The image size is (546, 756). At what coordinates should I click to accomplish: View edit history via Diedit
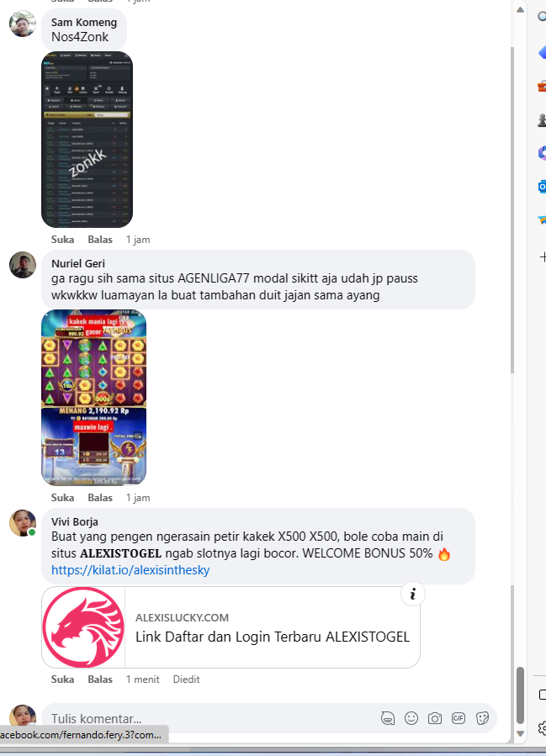point(186,679)
